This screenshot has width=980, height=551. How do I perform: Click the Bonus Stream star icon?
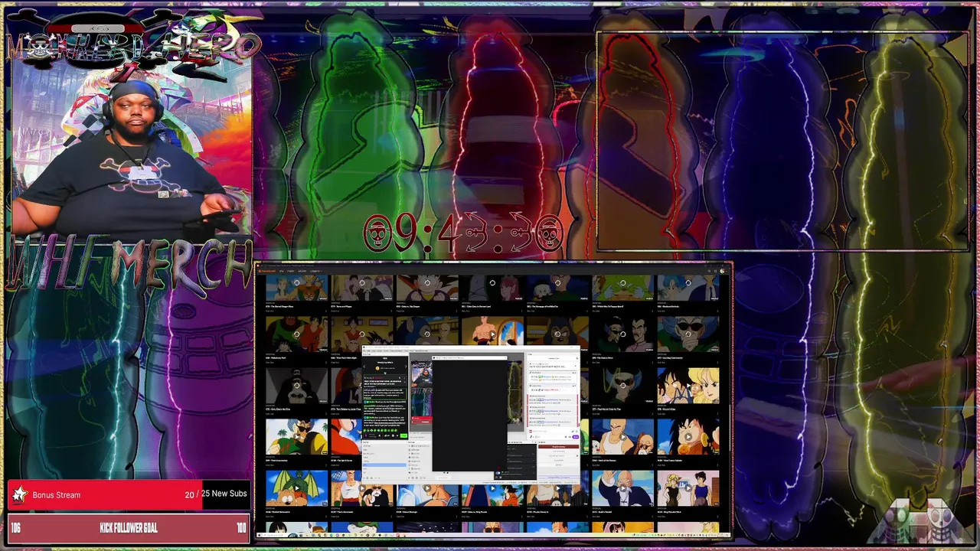tap(20, 495)
